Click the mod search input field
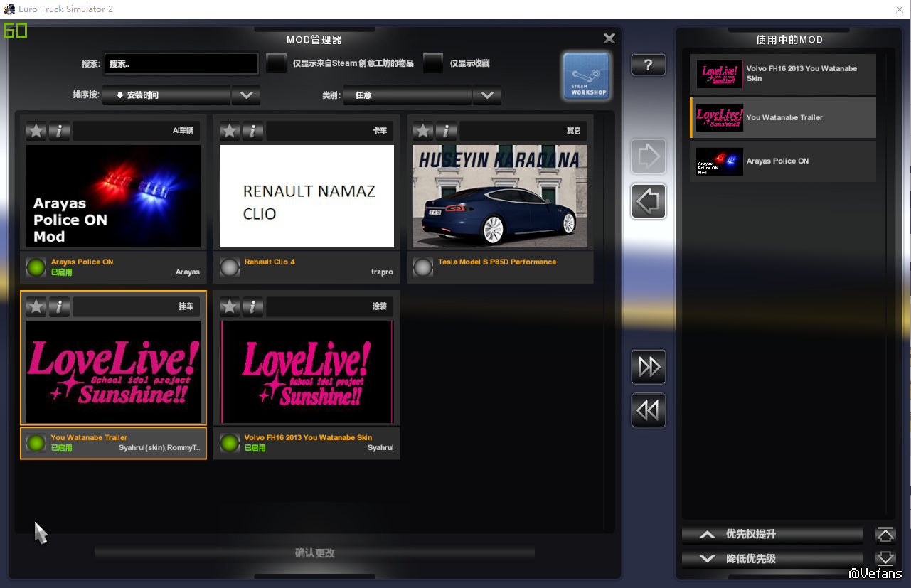This screenshot has height=588, width=911. click(x=181, y=64)
